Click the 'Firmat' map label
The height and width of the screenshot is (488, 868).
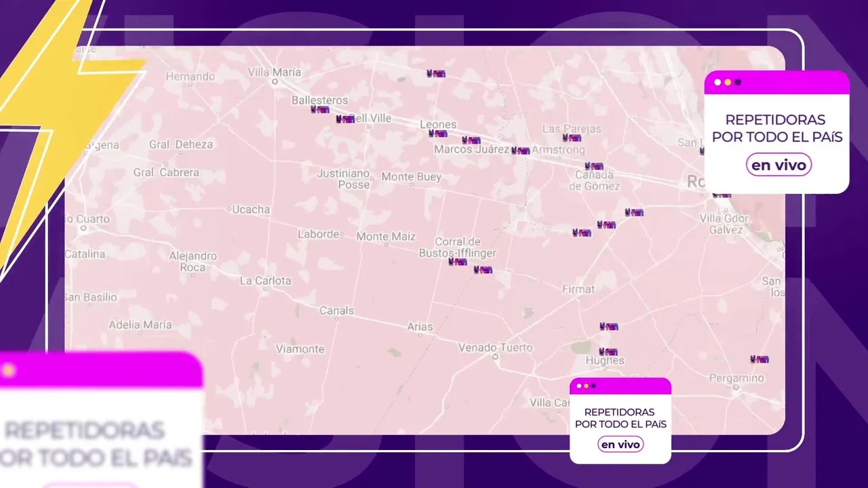pos(578,289)
